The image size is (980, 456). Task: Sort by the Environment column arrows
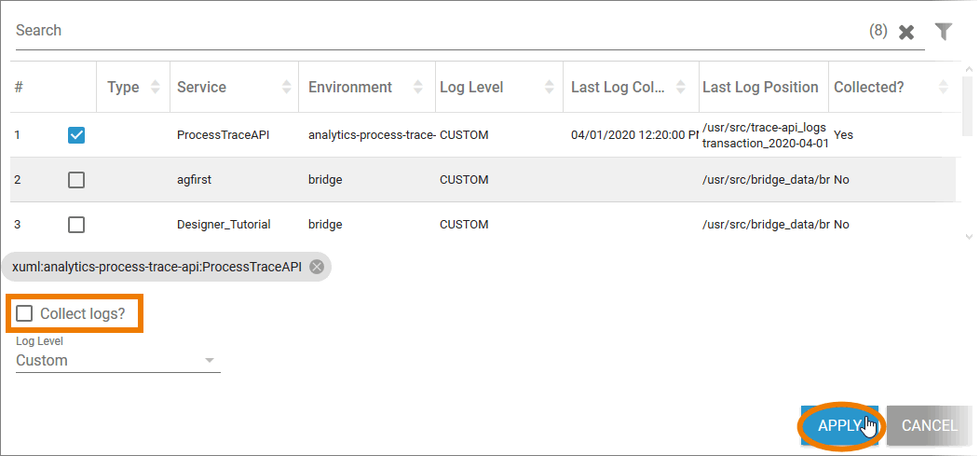click(x=422, y=87)
